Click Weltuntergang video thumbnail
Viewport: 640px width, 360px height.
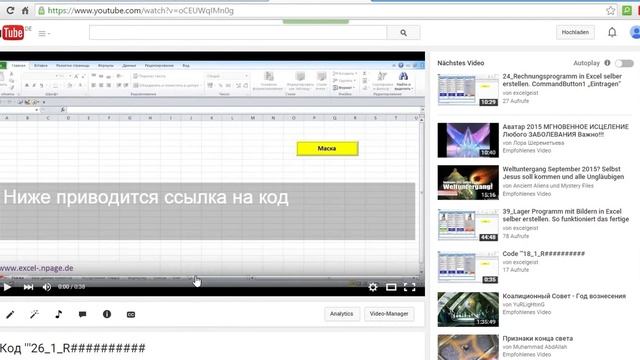pos(468,182)
